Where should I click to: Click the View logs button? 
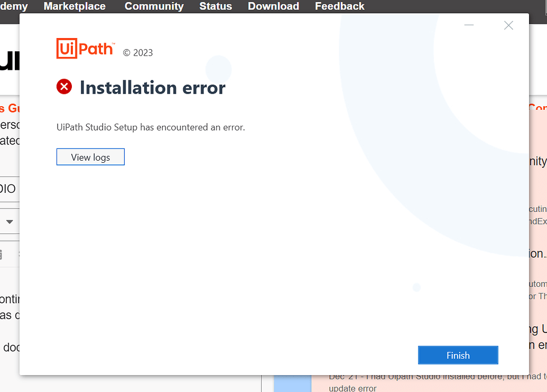tap(90, 156)
